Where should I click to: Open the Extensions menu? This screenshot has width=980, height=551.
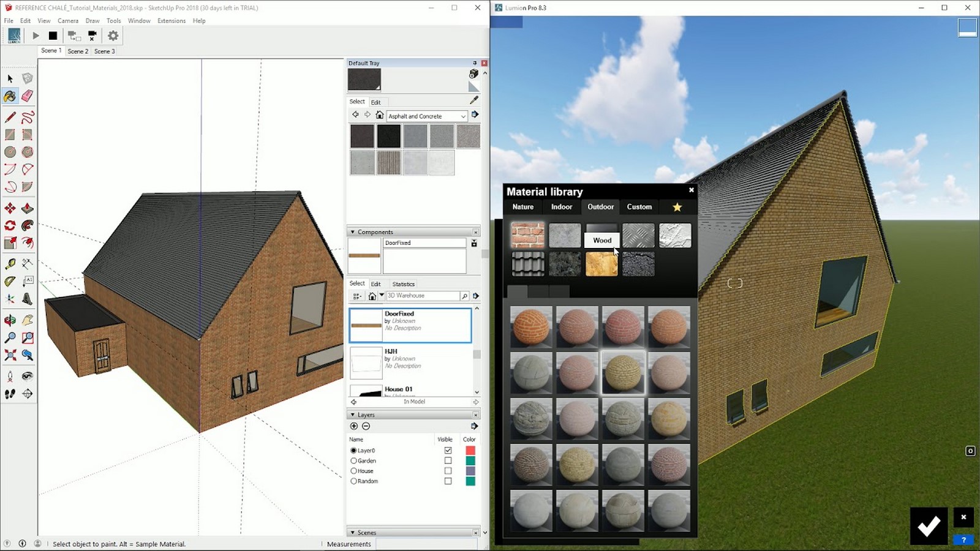click(171, 21)
